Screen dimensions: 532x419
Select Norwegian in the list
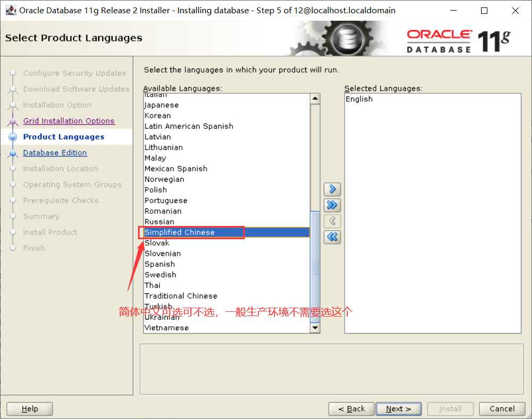click(227, 179)
